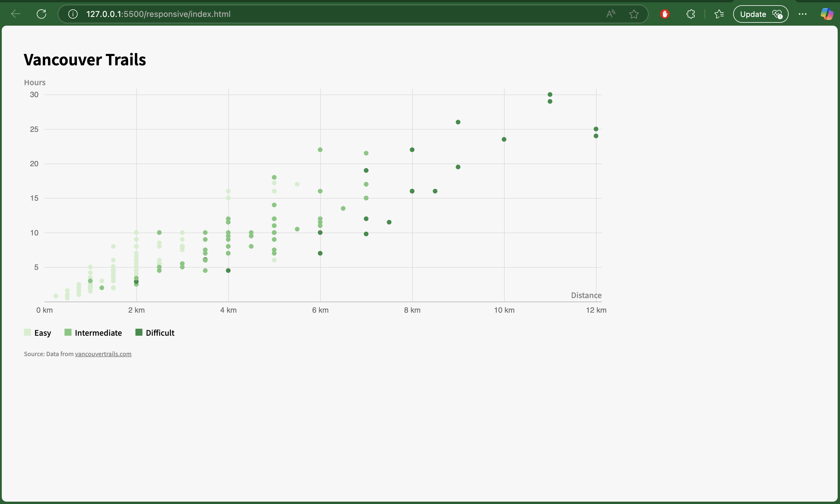Image resolution: width=840 pixels, height=504 pixels.
Task: Click the 26-hour point at 9 km
Action: [458, 122]
